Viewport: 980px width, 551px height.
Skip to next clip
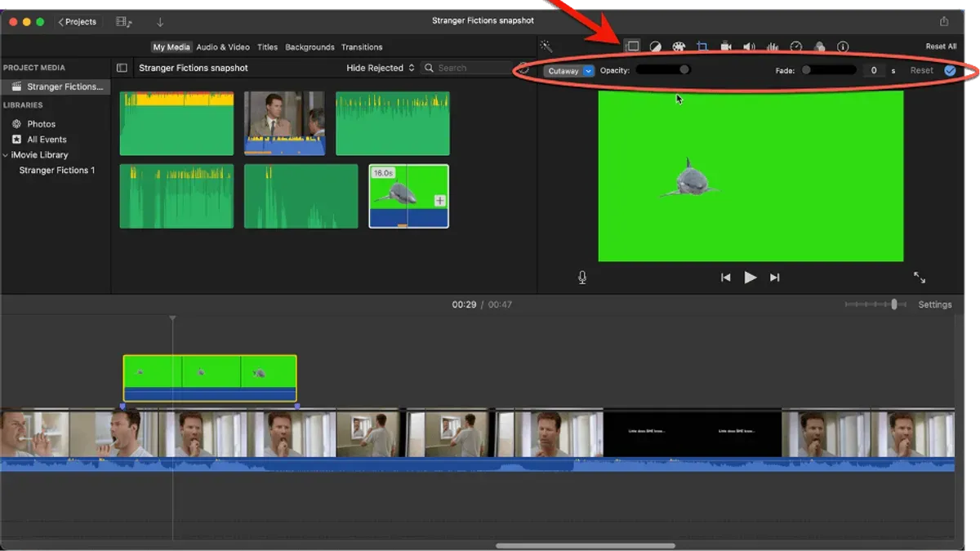(x=775, y=278)
